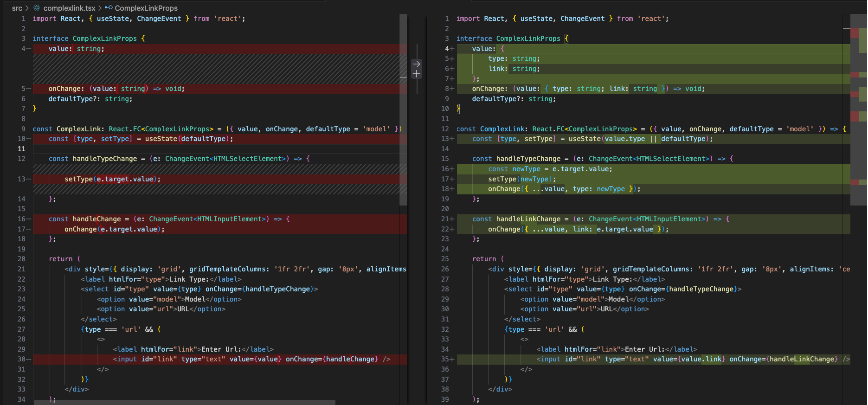The image size is (868, 405).
Task: Click "onChange({ ...value, type: newType });"
Action: tap(564, 189)
